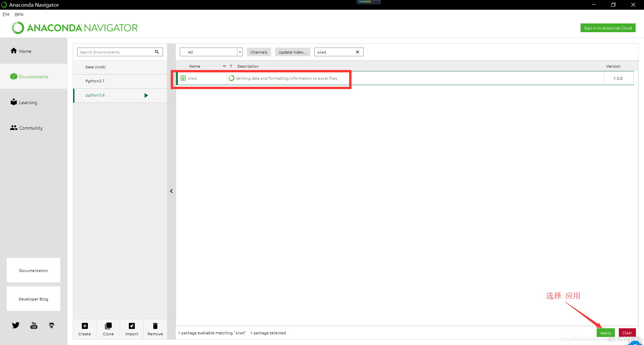Click the Description column header
The width and height of the screenshot is (644, 345).
click(248, 66)
